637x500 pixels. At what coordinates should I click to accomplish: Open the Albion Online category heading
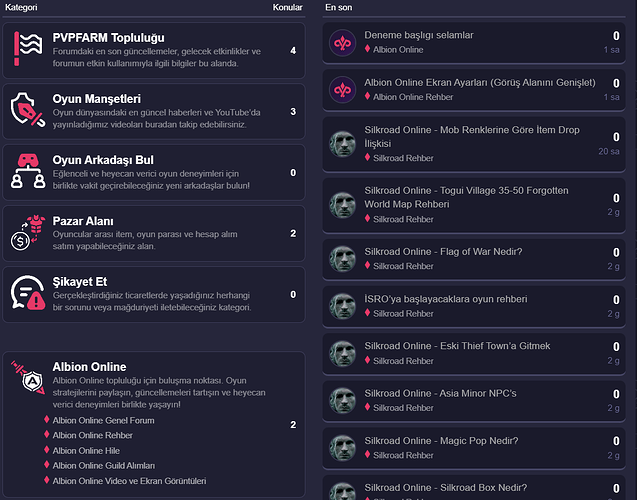[x=89, y=367]
